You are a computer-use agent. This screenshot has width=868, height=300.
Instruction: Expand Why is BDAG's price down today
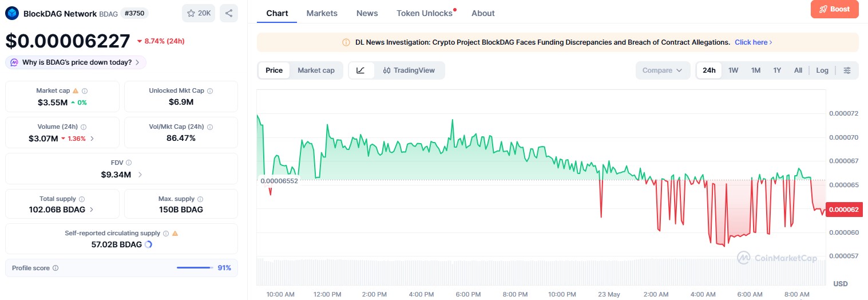coord(76,62)
